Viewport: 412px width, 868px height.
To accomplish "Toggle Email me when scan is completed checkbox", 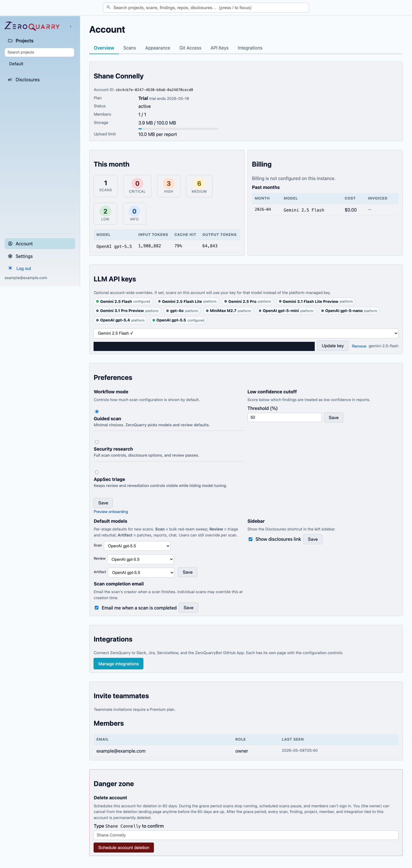I will (97, 607).
